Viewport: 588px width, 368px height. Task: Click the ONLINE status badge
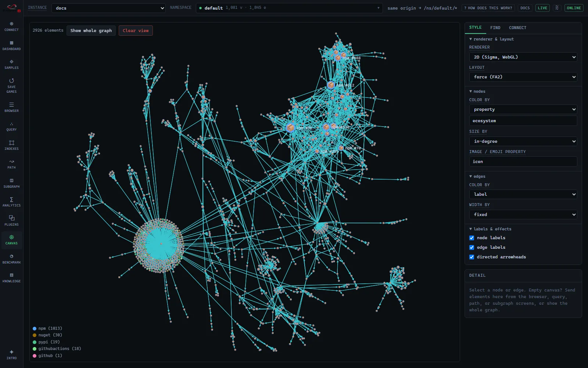[574, 8]
